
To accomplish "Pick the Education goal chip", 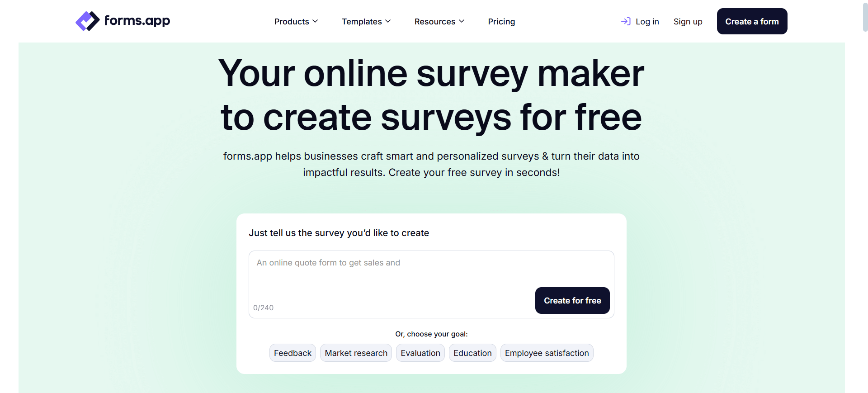I will coord(472,353).
